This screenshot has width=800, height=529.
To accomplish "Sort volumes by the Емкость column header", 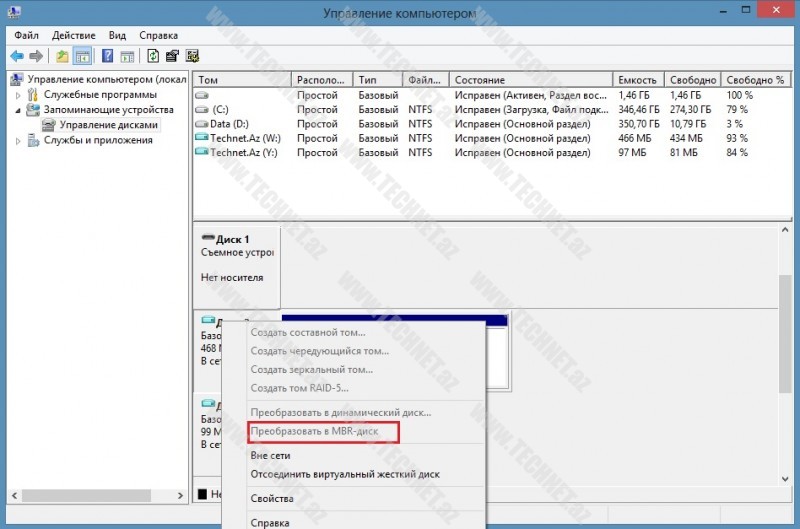I will point(638,80).
